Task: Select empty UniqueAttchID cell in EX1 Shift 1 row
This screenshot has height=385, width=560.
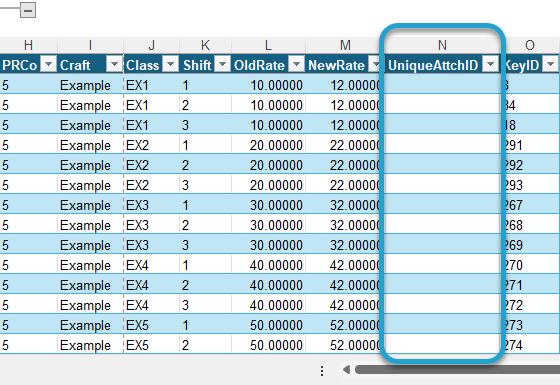Action: 442,85
